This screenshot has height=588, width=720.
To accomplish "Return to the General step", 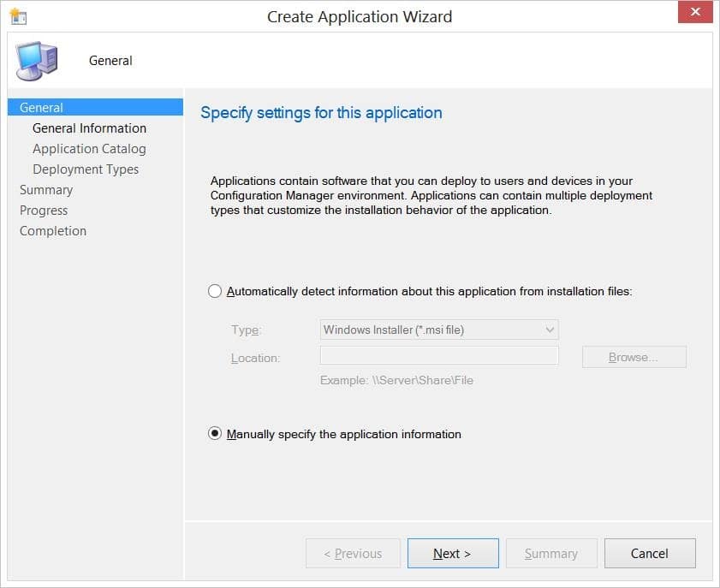I will [41, 107].
